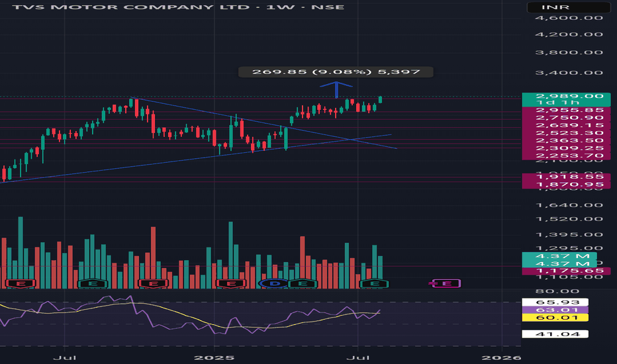Image resolution: width=617 pixels, height=364 pixels.
Task: Open the red E marker under the tallest red volume bar
Action: (x=153, y=283)
